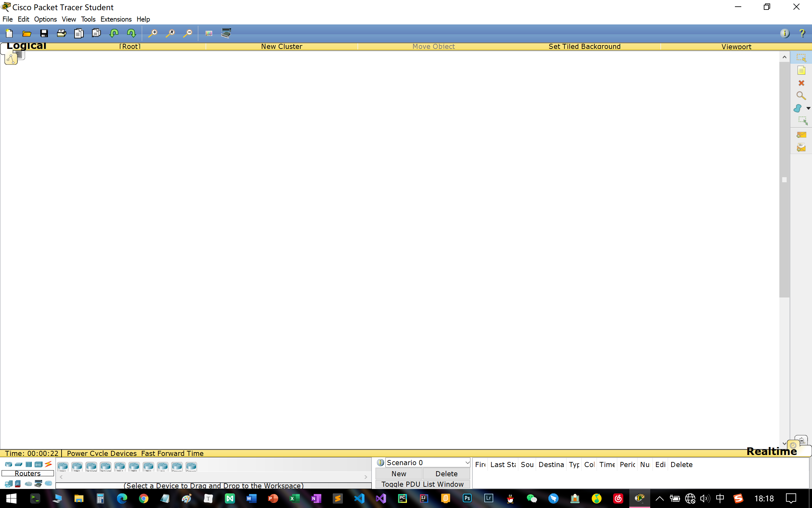
Task: Click the New Cluster button
Action: (x=282, y=46)
